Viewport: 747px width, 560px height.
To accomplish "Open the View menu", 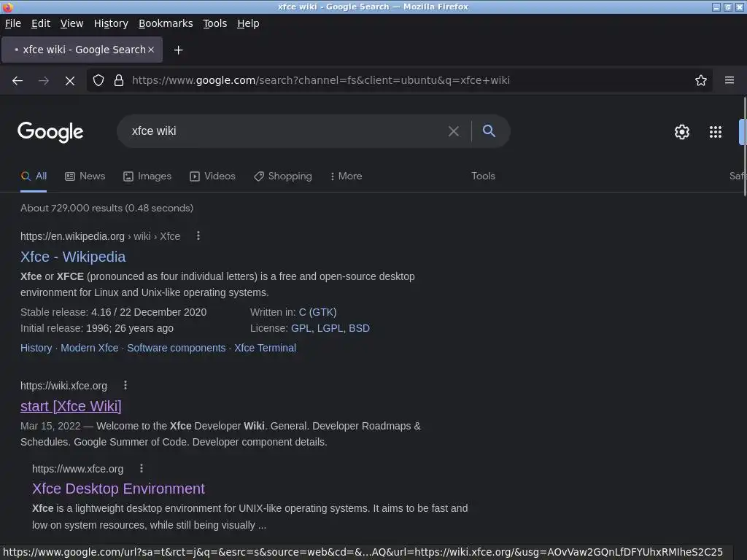I will point(71,23).
